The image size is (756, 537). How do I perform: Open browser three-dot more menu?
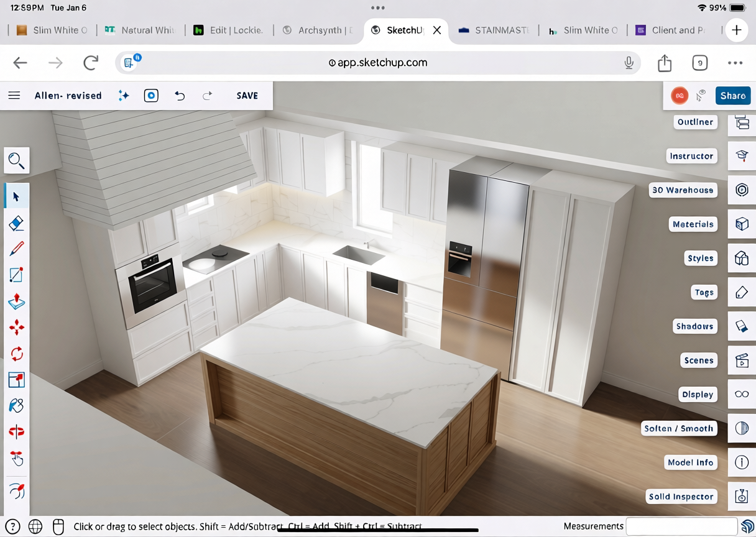(735, 63)
